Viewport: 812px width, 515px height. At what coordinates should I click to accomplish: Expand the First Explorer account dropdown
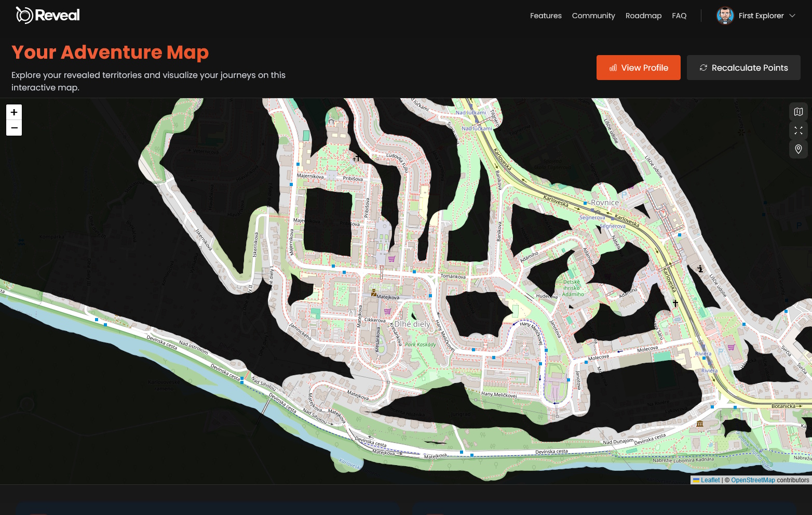click(792, 16)
